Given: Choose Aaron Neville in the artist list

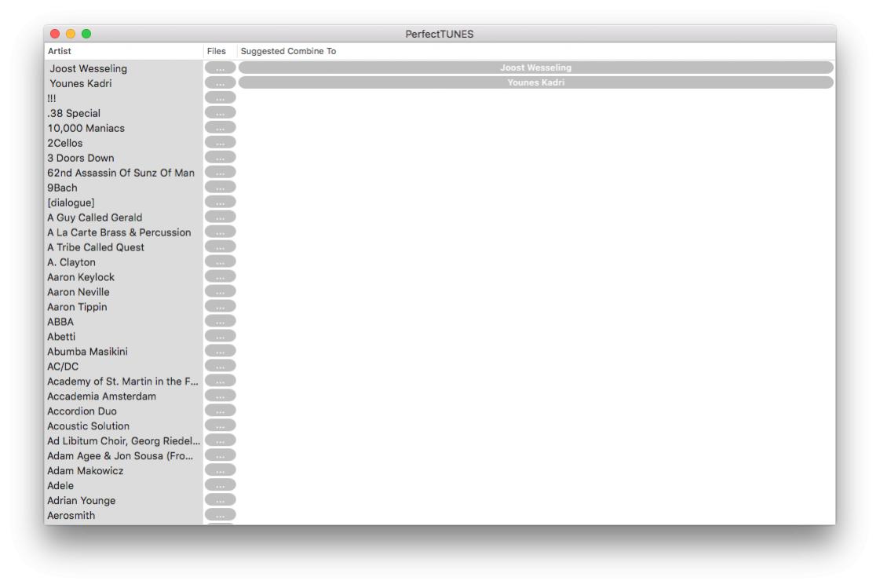Looking at the screenshot, I should click(79, 292).
